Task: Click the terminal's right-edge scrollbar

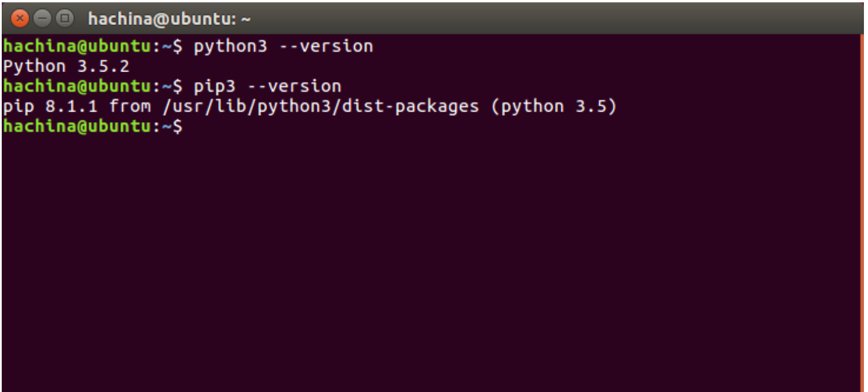Action: 862,209
